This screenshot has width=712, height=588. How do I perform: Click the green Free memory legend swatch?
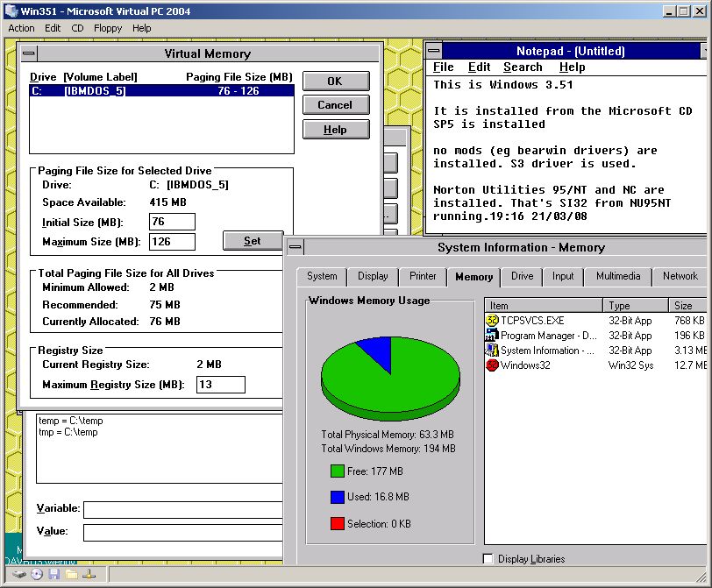[338, 471]
